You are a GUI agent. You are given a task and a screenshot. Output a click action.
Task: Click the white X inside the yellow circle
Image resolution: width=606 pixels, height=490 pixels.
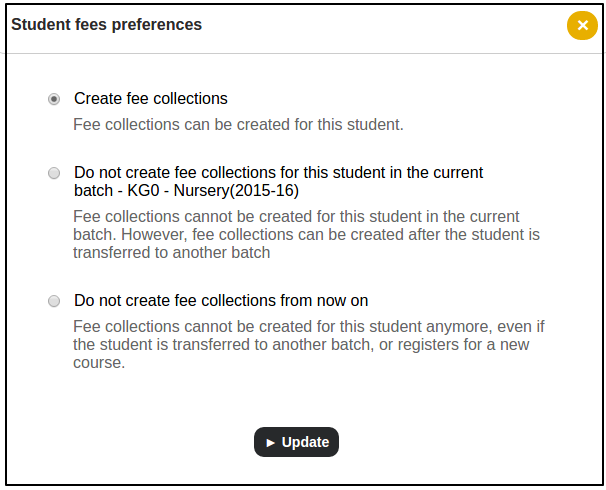[582, 25]
